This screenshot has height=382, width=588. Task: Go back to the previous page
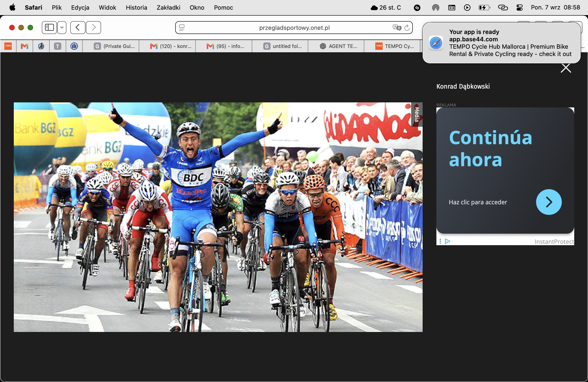pyautogui.click(x=78, y=27)
